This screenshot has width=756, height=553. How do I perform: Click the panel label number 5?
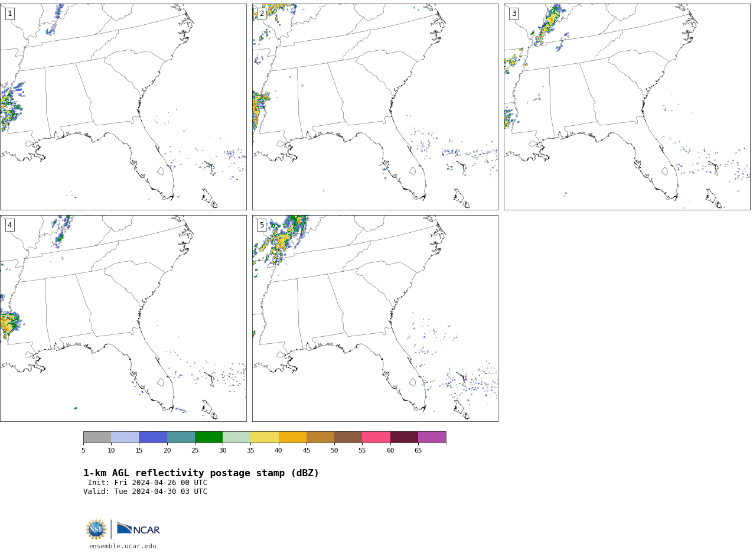[x=262, y=225]
